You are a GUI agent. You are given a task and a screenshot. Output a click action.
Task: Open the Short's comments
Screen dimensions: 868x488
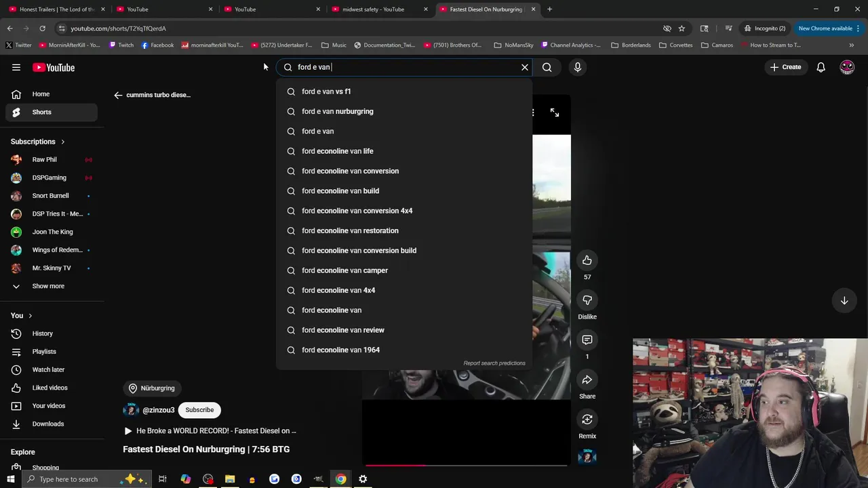coord(587,340)
